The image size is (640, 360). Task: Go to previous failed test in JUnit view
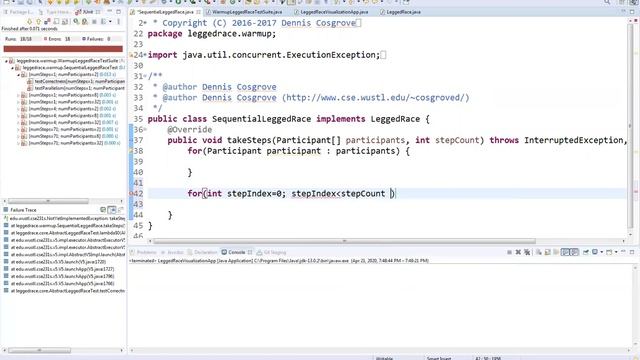click(38, 21)
